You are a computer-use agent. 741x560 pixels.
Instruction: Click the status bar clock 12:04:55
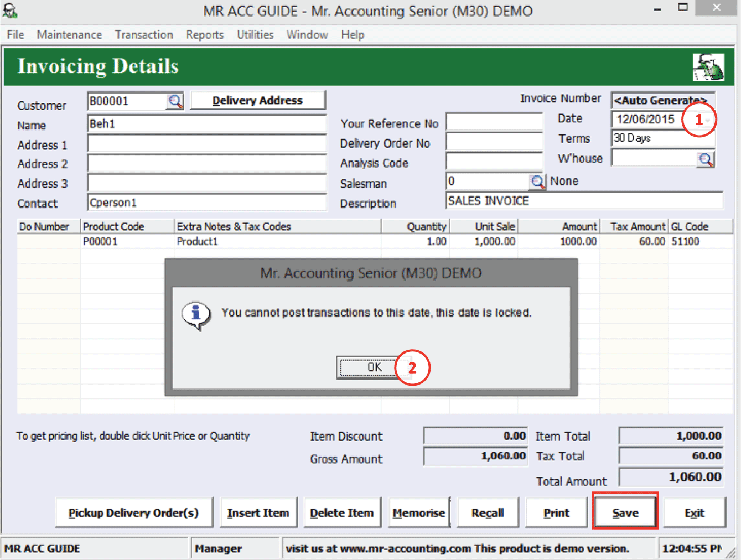[692, 548]
